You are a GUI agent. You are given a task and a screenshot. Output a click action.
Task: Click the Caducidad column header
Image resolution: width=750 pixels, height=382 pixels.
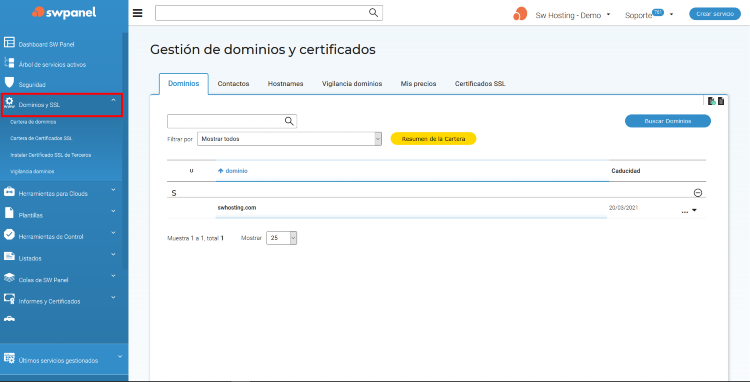pos(626,171)
